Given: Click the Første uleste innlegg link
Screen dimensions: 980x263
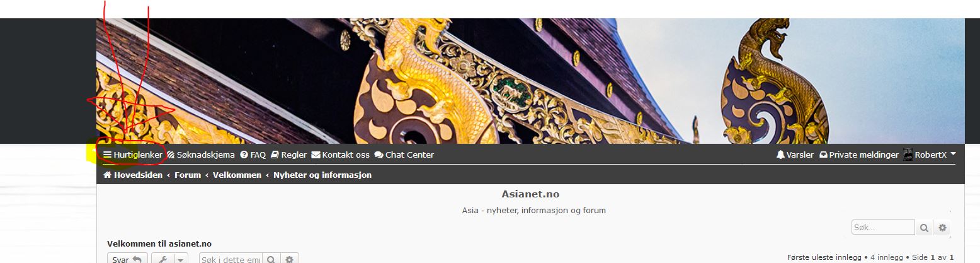Looking at the screenshot, I should click(x=825, y=257).
